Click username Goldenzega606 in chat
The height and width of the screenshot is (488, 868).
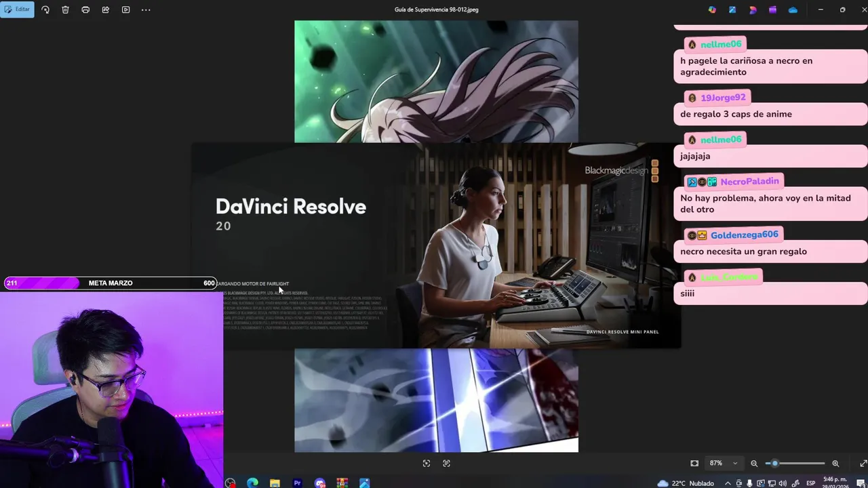point(744,235)
